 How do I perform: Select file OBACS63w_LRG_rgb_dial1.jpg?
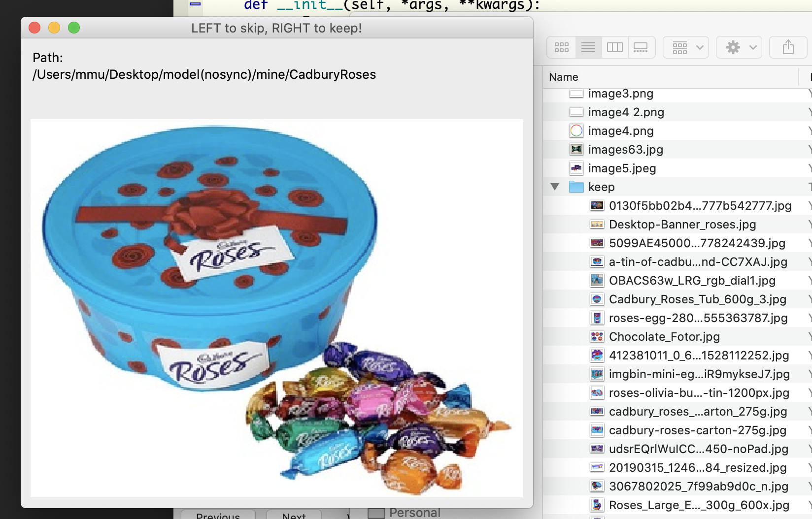pos(692,281)
